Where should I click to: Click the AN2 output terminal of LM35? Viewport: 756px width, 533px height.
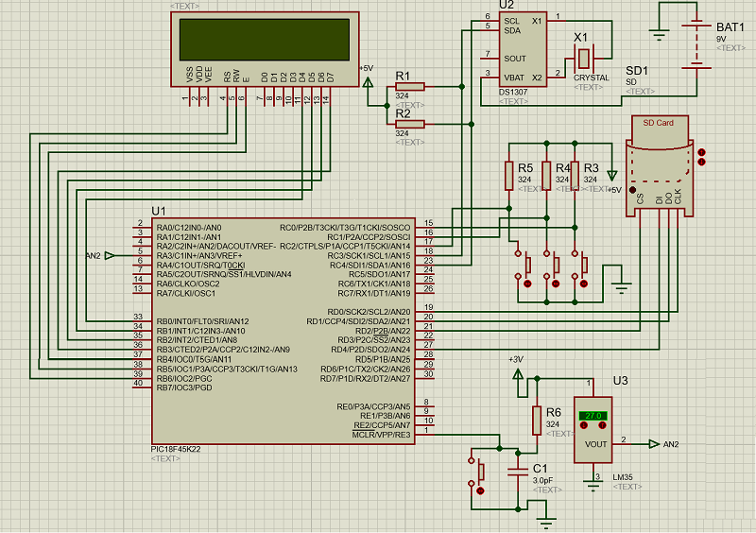[x=655, y=443]
